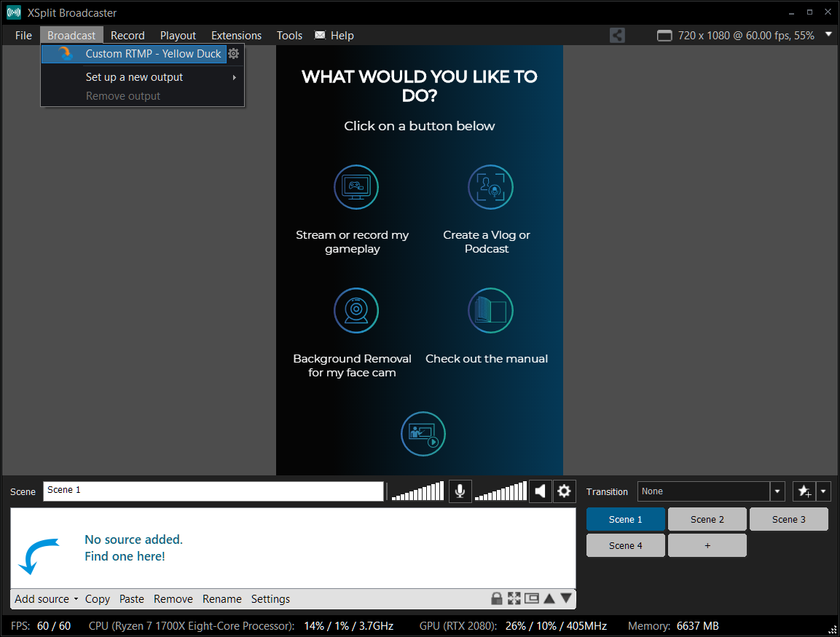
Task: Move source up with the up arrow
Action: click(549, 598)
